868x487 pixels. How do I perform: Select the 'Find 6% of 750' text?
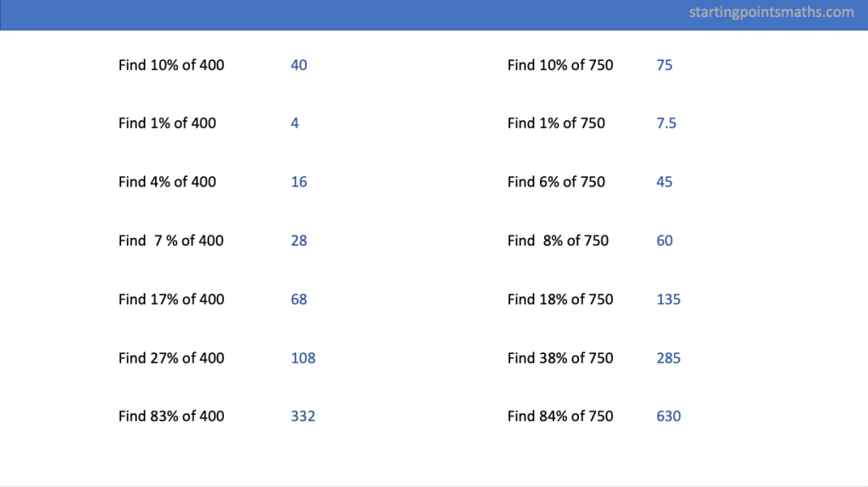coord(556,182)
